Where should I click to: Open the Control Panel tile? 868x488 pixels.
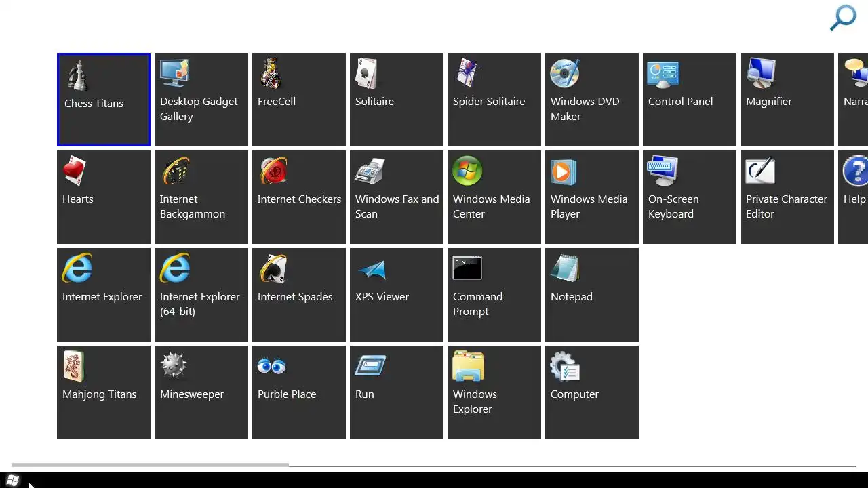(x=690, y=100)
